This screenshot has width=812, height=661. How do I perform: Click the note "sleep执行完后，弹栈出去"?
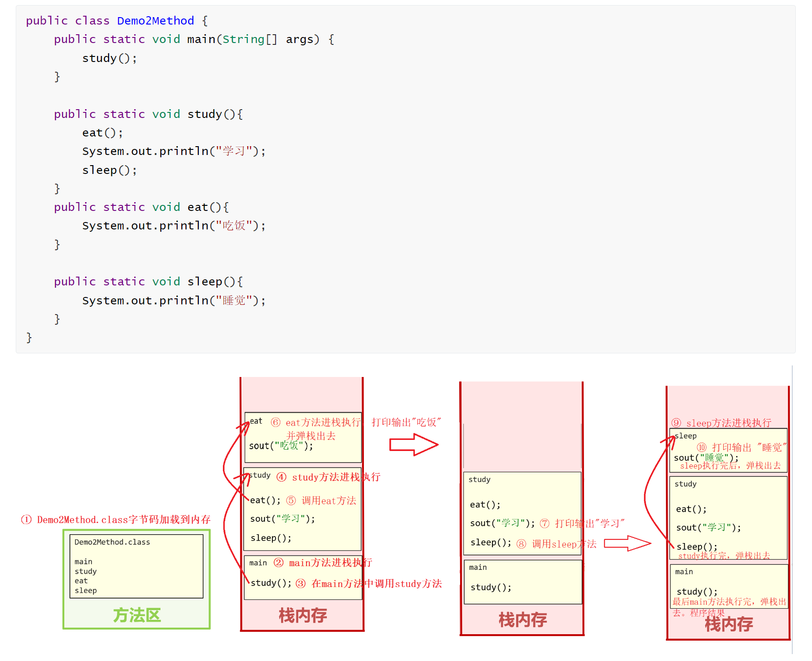click(x=730, y=466)
